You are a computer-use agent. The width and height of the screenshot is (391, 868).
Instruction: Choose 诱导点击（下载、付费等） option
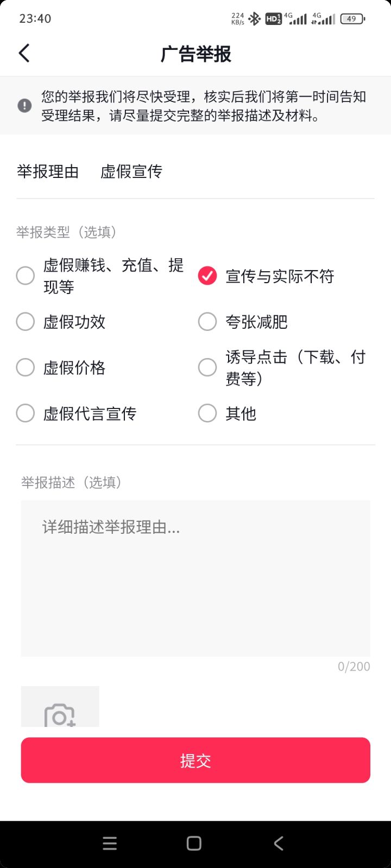(207, 367)
